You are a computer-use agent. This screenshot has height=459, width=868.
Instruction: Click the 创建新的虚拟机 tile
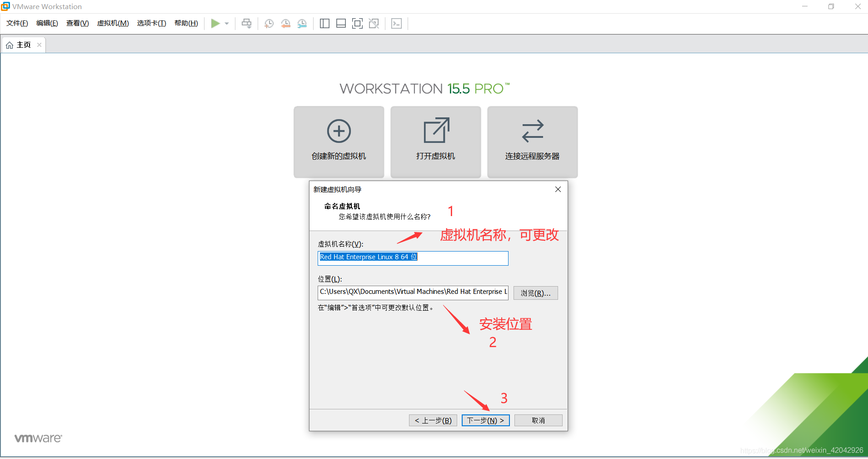point(339,142)
